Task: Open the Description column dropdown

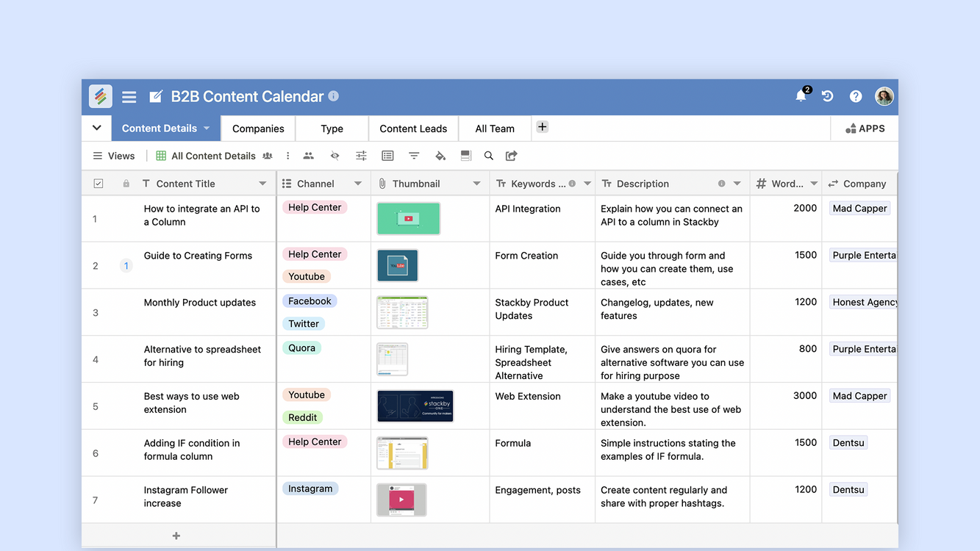Action: coord(737,184)
